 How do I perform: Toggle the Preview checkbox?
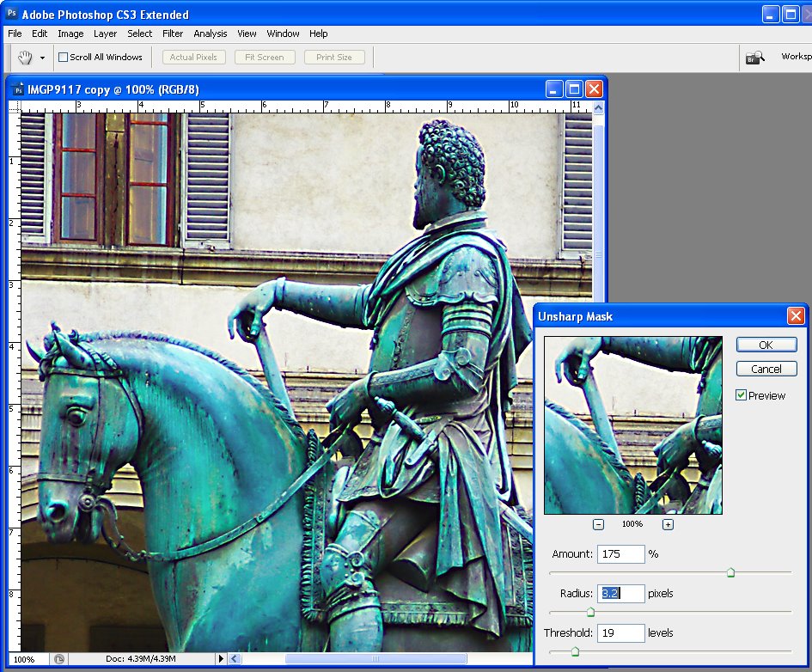point(741,395)
